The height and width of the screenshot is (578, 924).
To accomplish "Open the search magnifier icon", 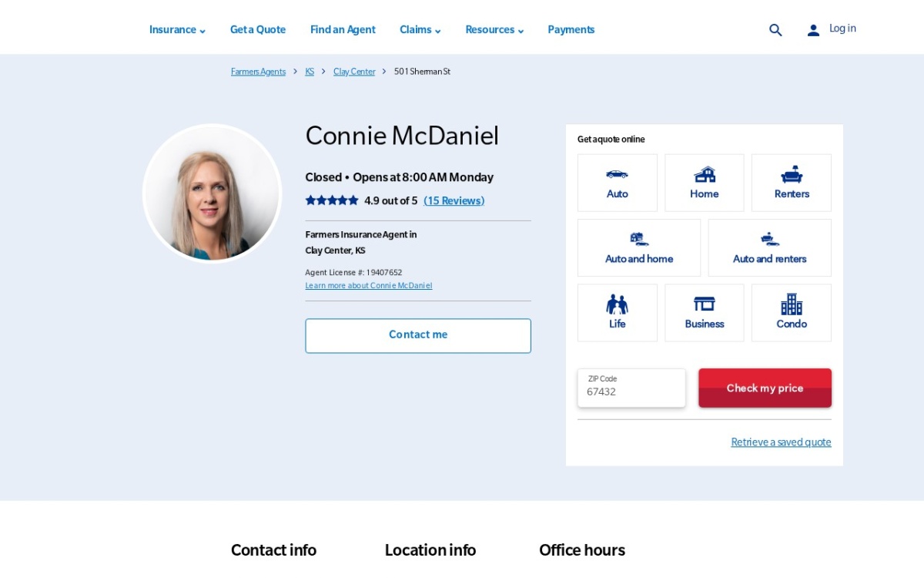I will [775, 30].
